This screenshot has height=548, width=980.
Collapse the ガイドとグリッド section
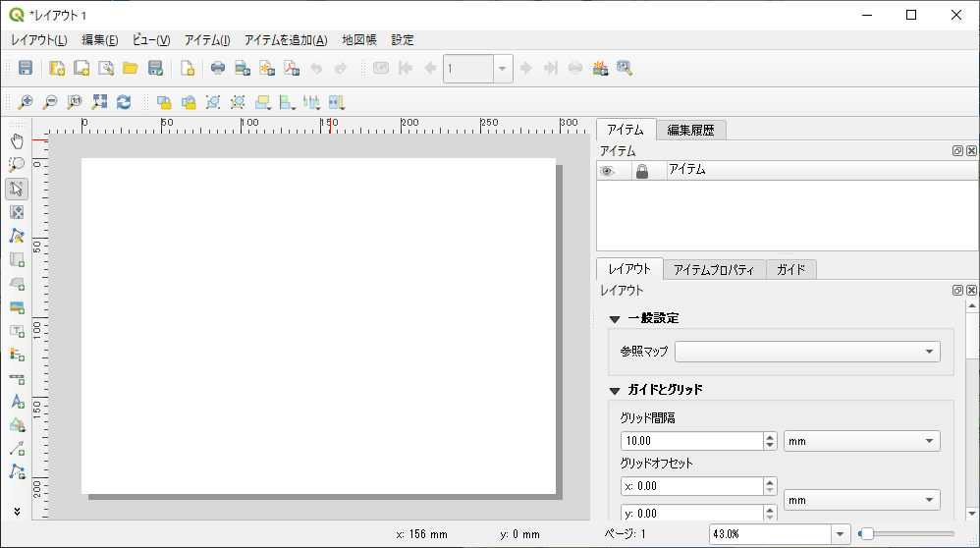coord(615,390)
